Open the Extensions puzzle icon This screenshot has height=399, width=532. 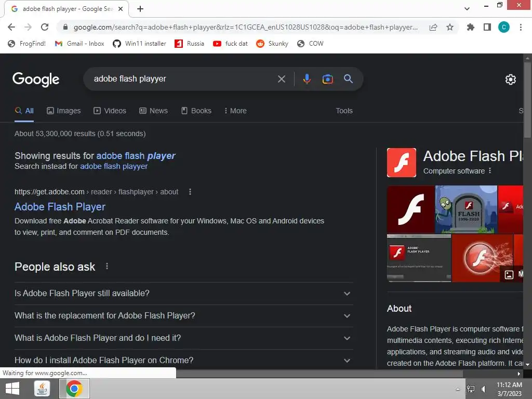click(471, 27)
